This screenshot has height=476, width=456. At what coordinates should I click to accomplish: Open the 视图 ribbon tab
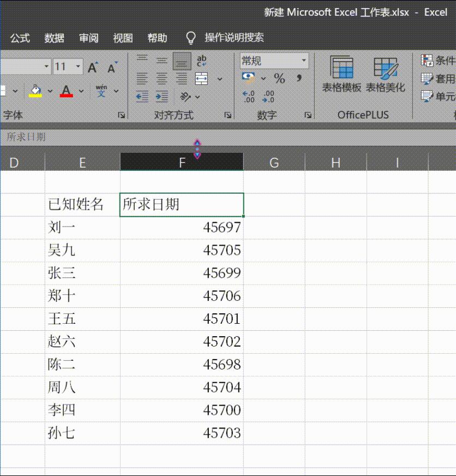pyautogui.click(x=122, y=38)
